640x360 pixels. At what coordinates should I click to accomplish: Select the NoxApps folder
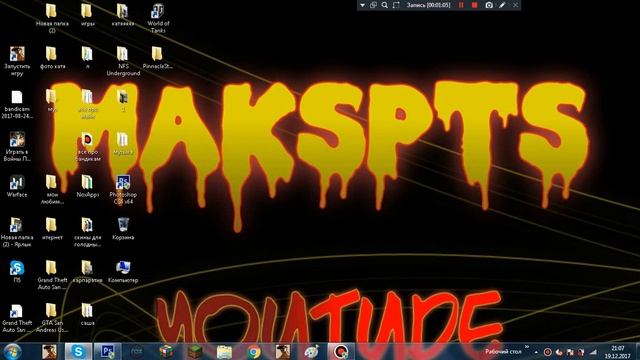pos(87,186)
